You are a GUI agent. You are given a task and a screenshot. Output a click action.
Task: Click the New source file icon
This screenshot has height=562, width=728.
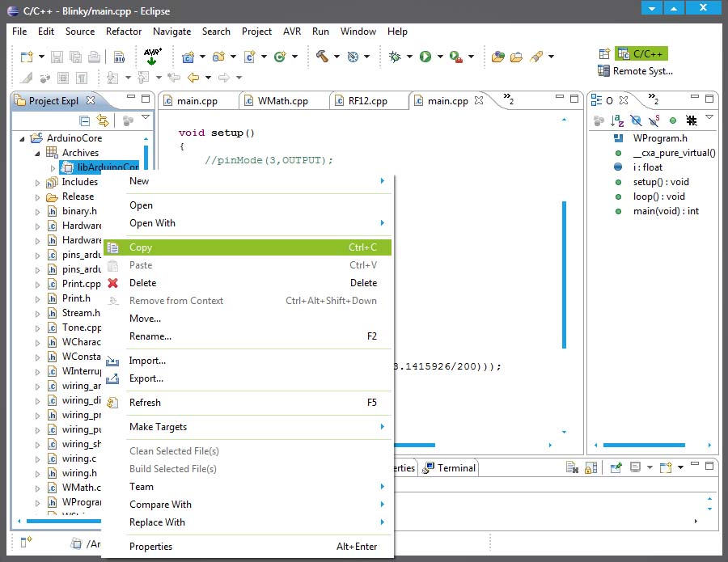pyautogui.click(x=250, y=57)
